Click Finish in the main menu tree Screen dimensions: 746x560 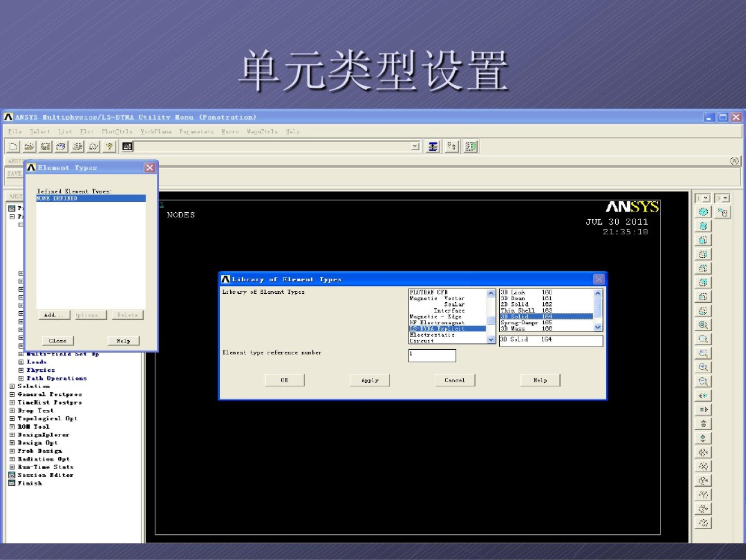tap(29, 483)
